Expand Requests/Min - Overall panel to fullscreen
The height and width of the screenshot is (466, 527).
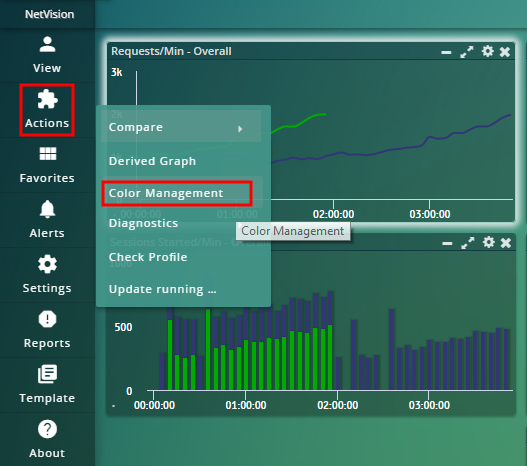point(467,52)
